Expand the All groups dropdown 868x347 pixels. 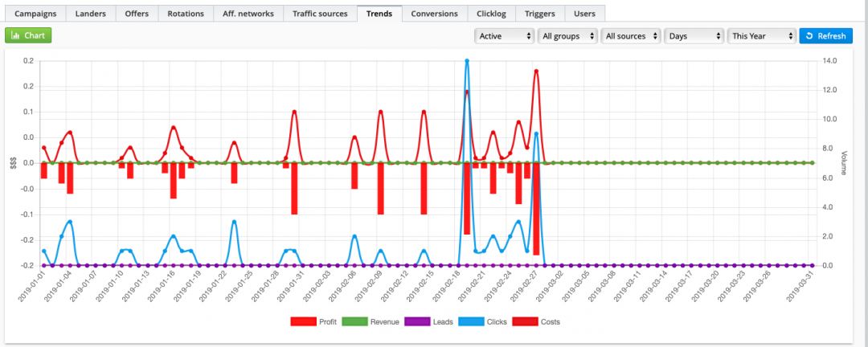(568, 36)
